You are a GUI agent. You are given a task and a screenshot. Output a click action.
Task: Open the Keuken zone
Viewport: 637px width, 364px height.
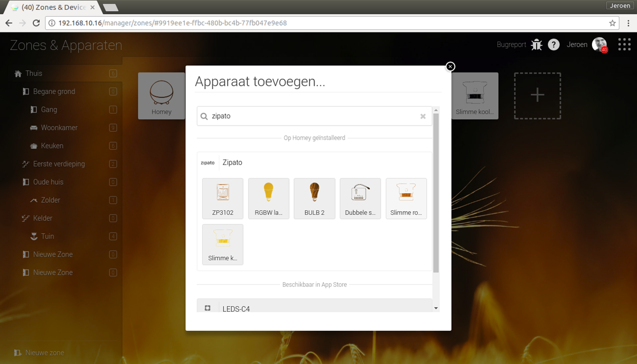point(52,146)
